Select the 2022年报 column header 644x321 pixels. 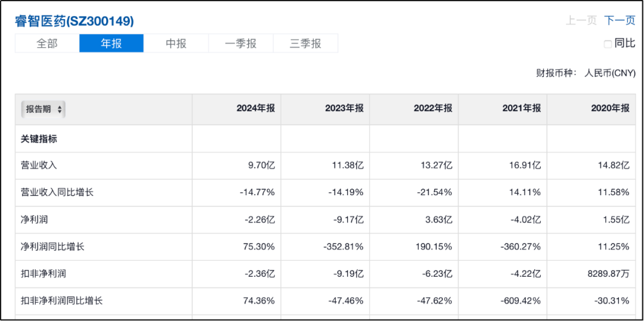click(x=433, y=109)
